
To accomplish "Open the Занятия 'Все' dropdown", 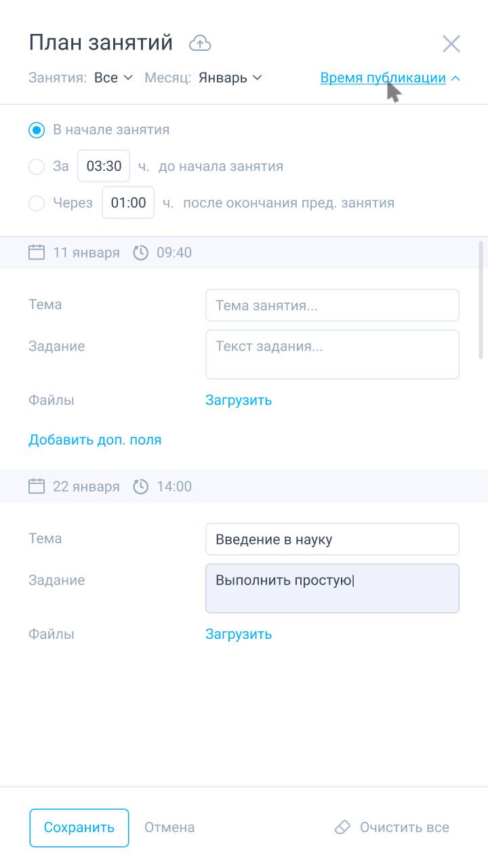I will click(113, 78).
